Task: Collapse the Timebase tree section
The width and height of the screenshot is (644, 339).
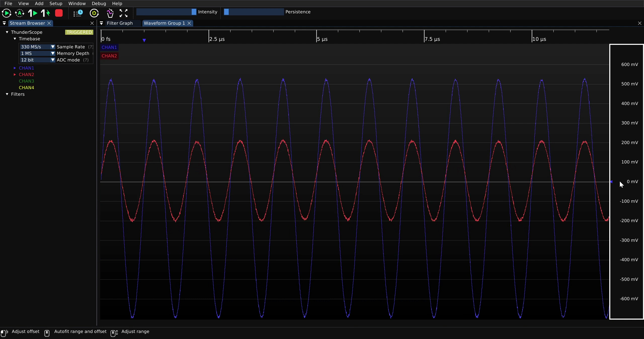Action: click(x=15, y=39)
